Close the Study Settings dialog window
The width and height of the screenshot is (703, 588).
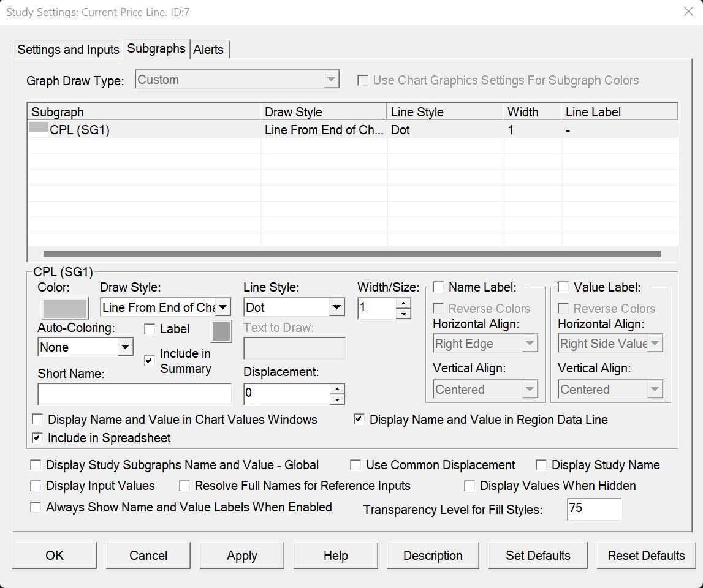coord(688,12)
